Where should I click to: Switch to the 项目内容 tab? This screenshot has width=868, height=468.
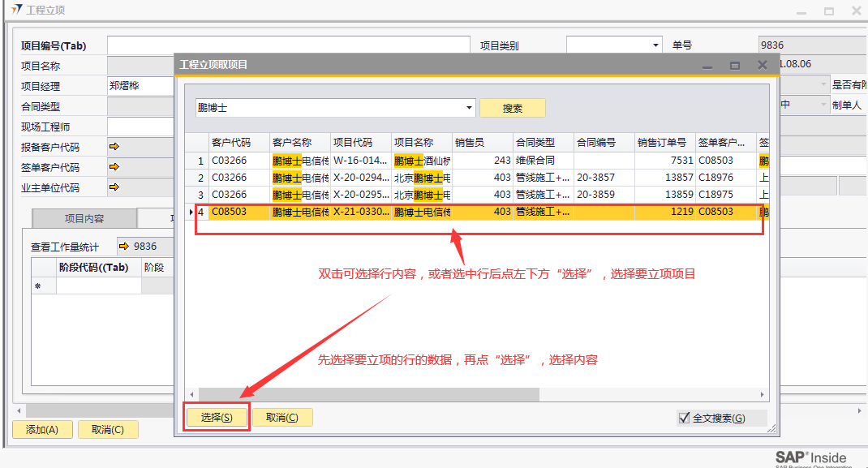coord(84,219)
